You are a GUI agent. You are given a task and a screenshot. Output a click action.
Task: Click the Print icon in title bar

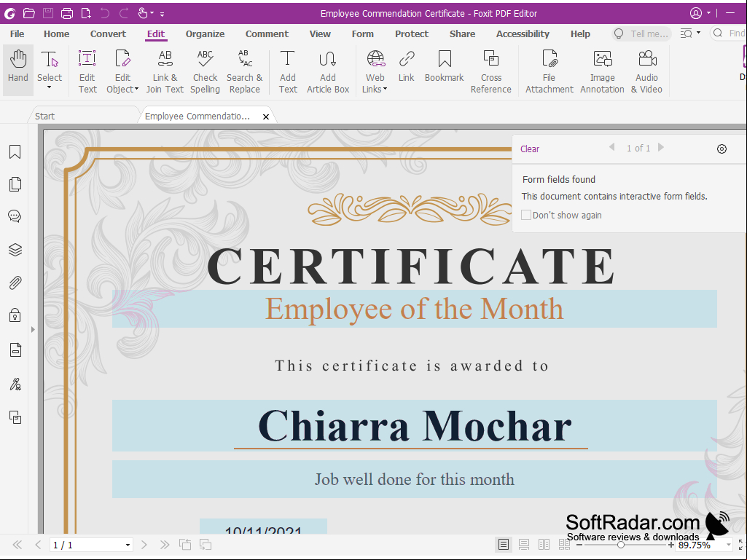tap(67, 13)
